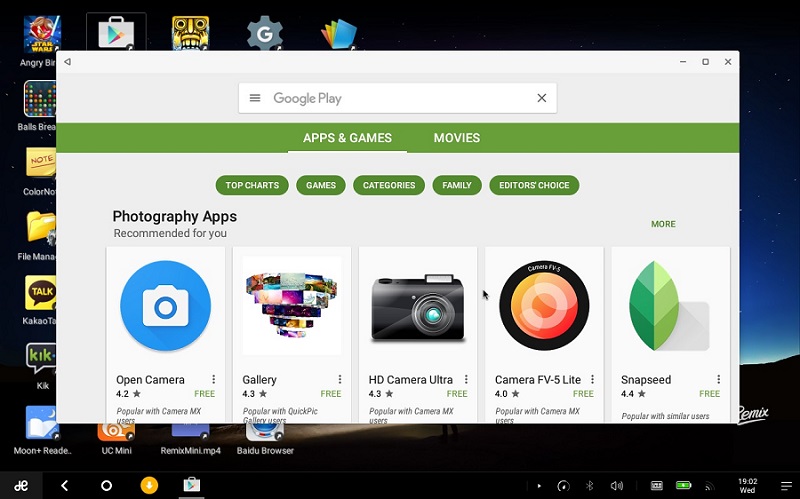This screenshot has height=499, width=800.
Task: Launch KakaoTalk desktop icon
Action: pos(41,292)
